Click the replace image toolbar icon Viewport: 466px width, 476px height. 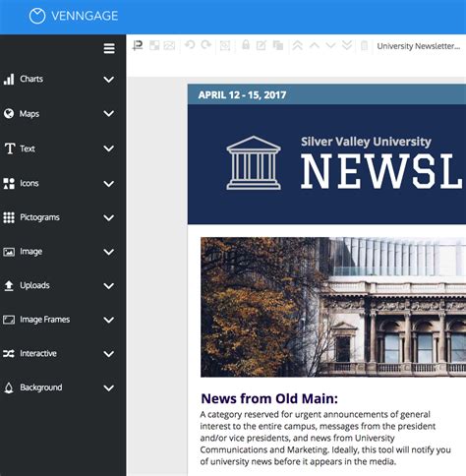(x=169, y=45)
